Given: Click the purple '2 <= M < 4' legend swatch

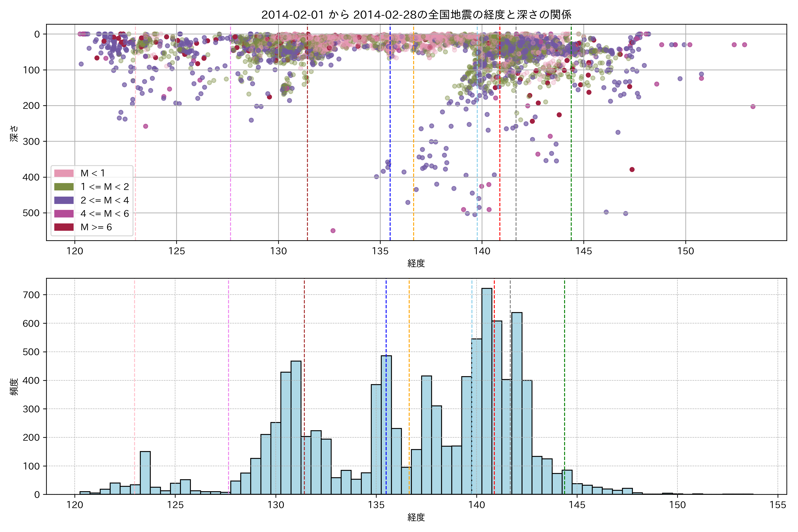Looking at the screenshot, I should [64, 200].
